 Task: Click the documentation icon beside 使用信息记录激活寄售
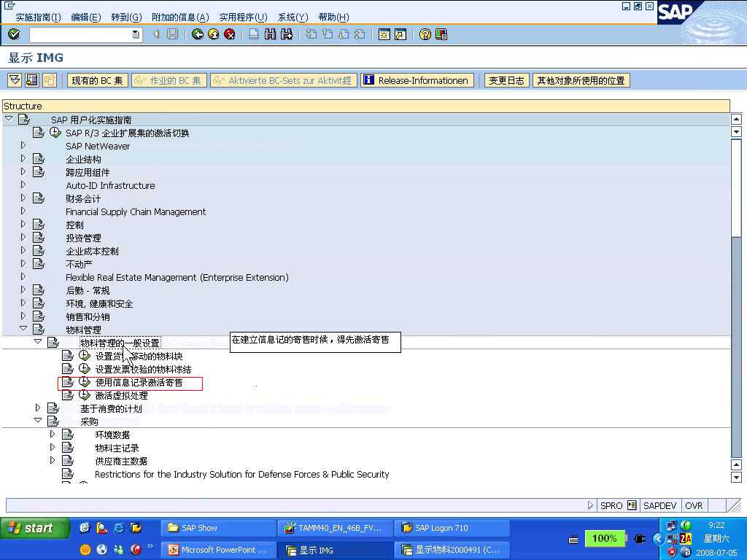click(68, 382)
